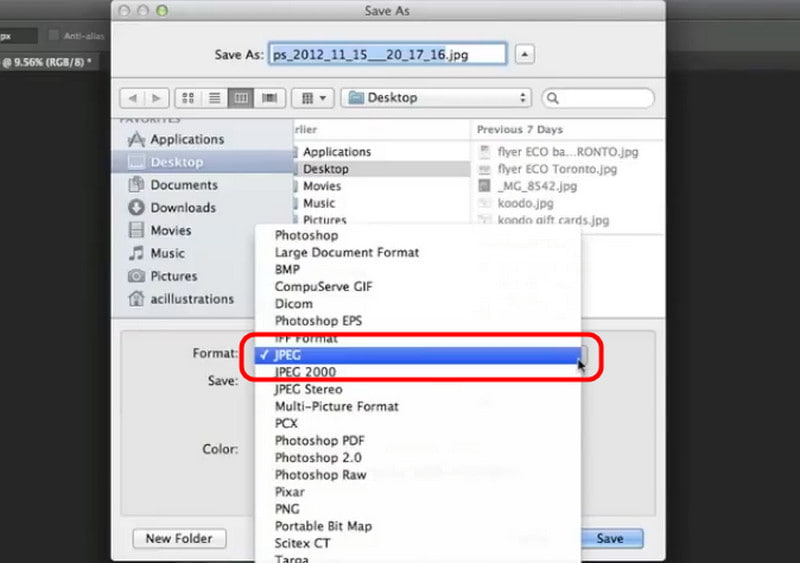
Task: Click the search field
Action: click(598, 98)
